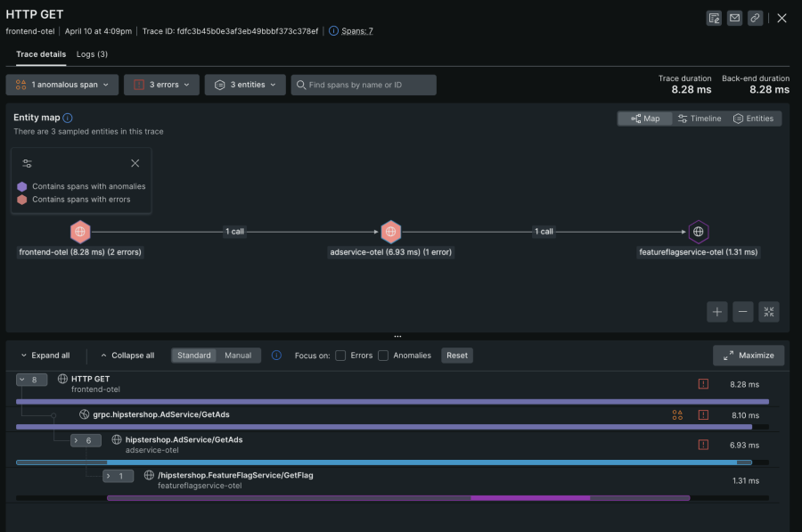Focus the Find spans by name search field

coord(364,85)
